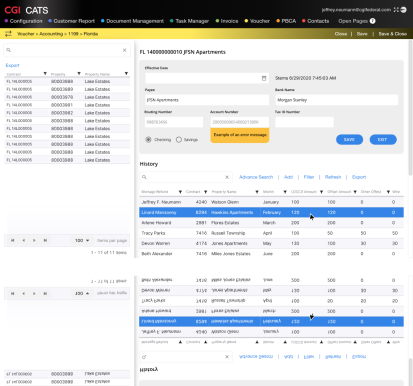The width and height of the screenshot is (413, 386).
Task: Click the red dot beside Contacts
Action: coord(304,21)
